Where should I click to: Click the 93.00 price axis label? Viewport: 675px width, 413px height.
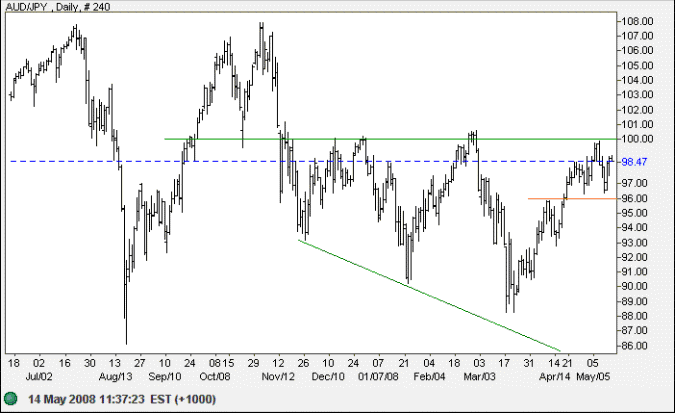coord(635,242)
